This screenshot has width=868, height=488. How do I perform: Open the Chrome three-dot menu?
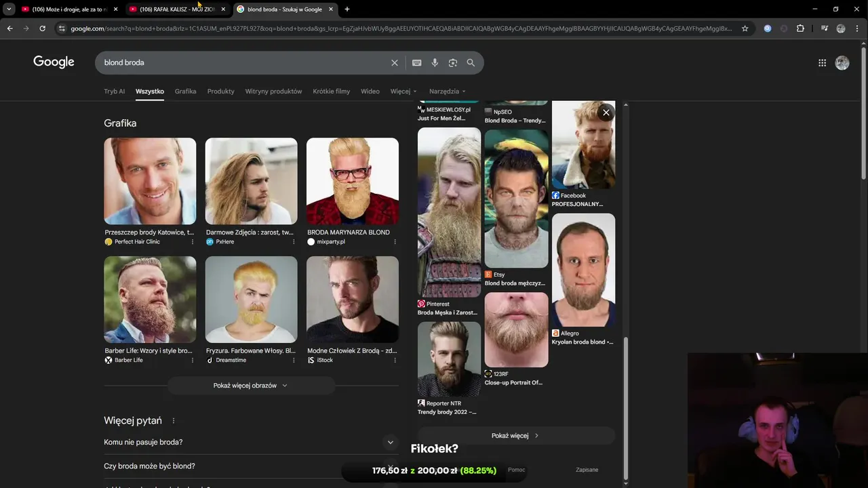[x=857, y=28]
